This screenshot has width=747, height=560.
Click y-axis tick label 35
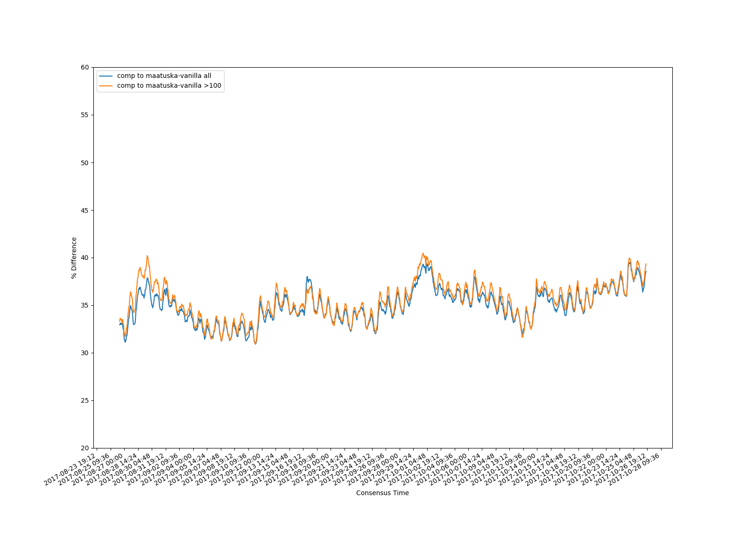click(85, 305)
